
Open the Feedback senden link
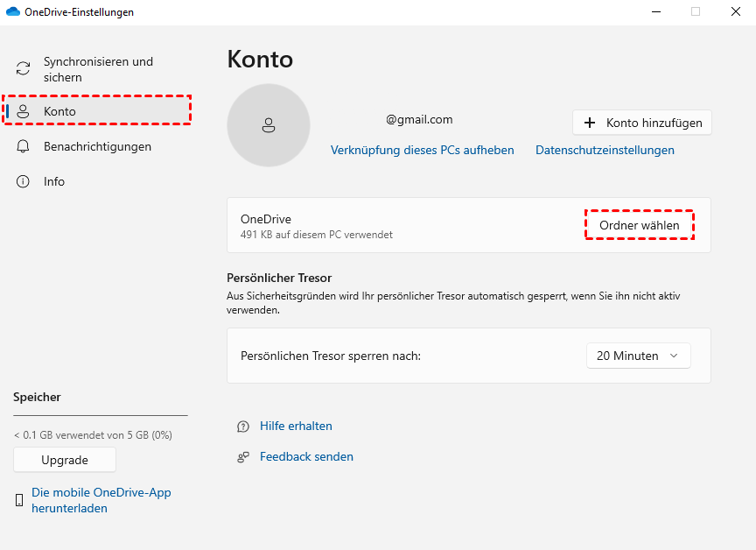coord(306,457)
